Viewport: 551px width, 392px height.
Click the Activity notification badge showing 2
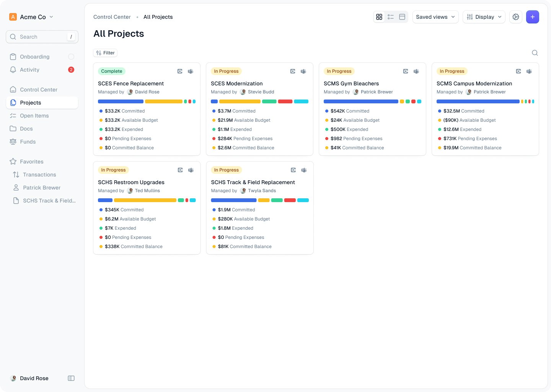point(71,70)
